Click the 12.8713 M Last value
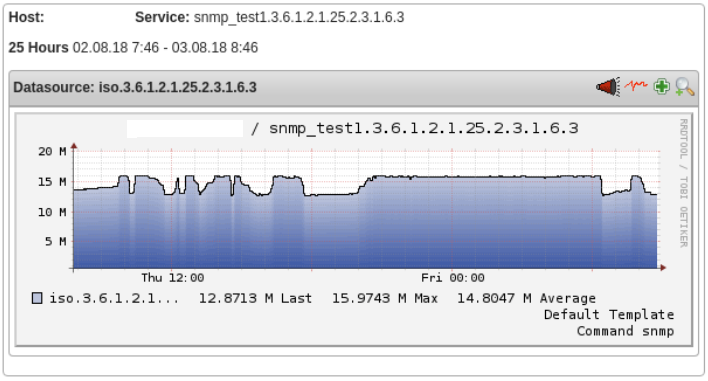The width and height of the screenshot is (708, 381). coord(255,298)
